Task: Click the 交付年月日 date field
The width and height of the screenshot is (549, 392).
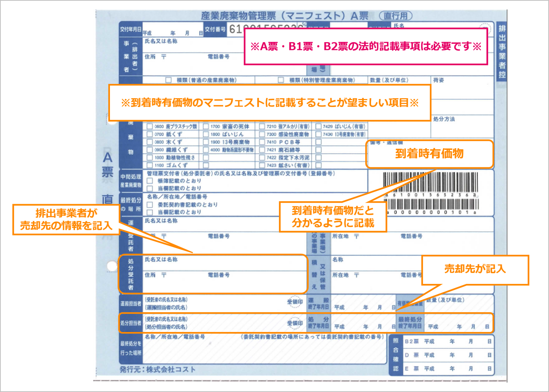Action: tap(173, 29)
